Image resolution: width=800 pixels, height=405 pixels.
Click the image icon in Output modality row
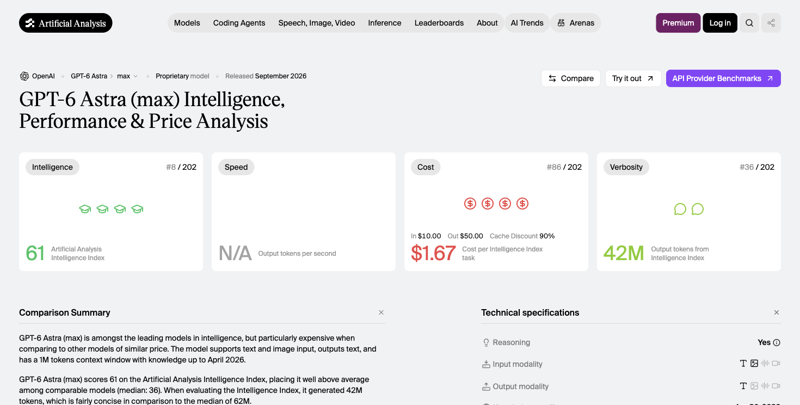754,386
